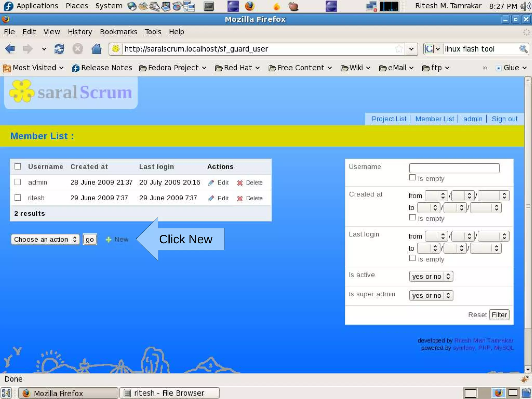The image size is (532, 399).
Task: Click the Username filter text field
Action: [x=454, y=168]
